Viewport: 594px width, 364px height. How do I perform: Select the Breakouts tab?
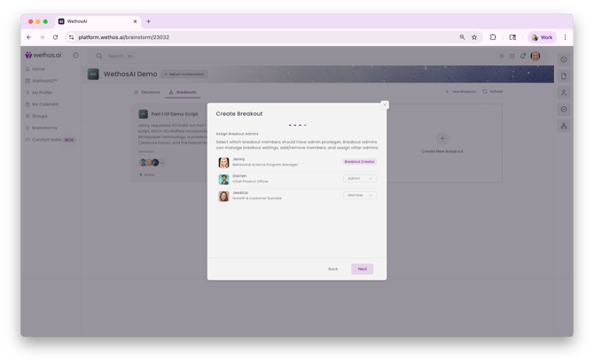pos(184,91)
